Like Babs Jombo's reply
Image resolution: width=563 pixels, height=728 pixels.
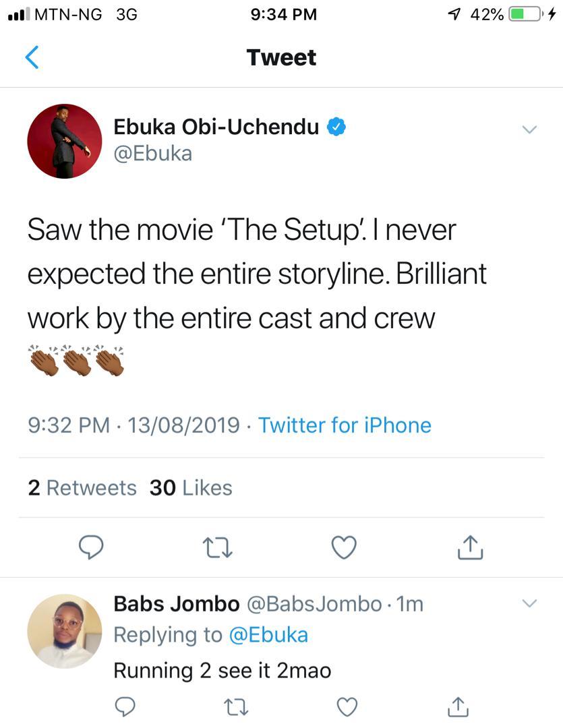coord(347,706)
